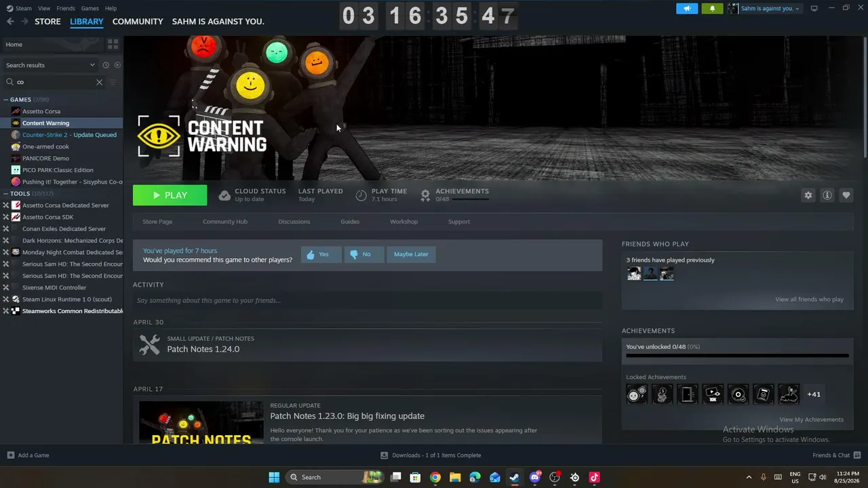Viewport: 868px width, 488px height.
Task: Open File Explorer from taskbar
Action: 455,477
